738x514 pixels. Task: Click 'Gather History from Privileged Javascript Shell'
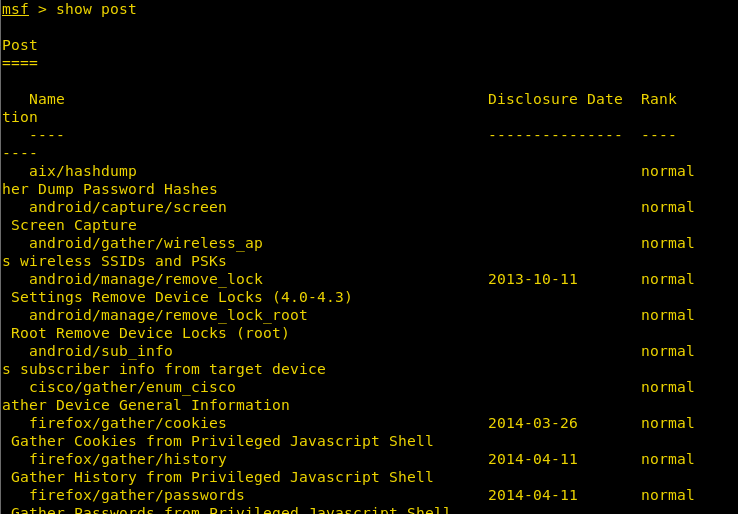click(x=222, y=477)
